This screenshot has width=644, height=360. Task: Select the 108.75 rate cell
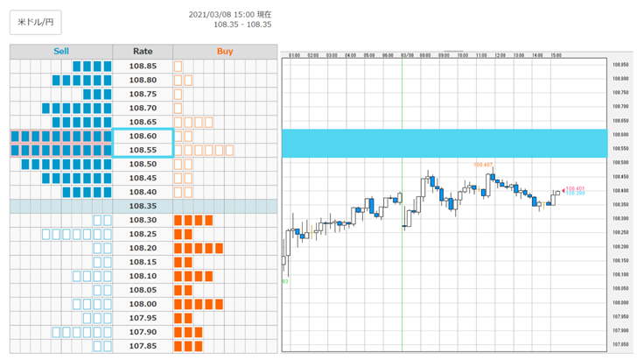(143, 94)
